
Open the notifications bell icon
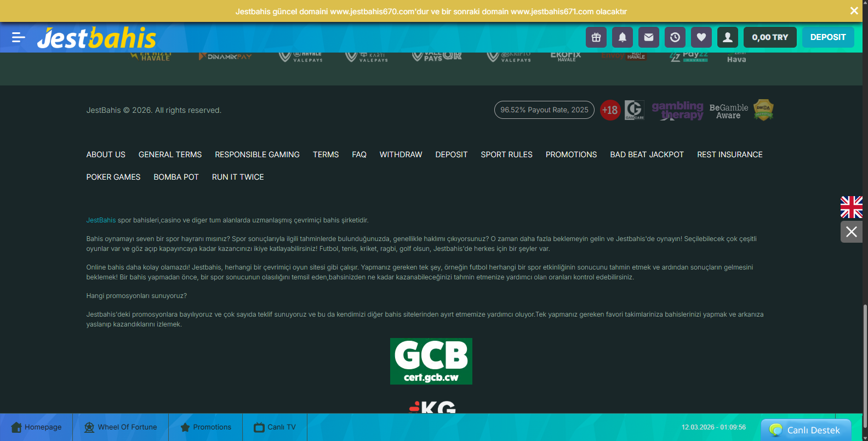[623, 37]
